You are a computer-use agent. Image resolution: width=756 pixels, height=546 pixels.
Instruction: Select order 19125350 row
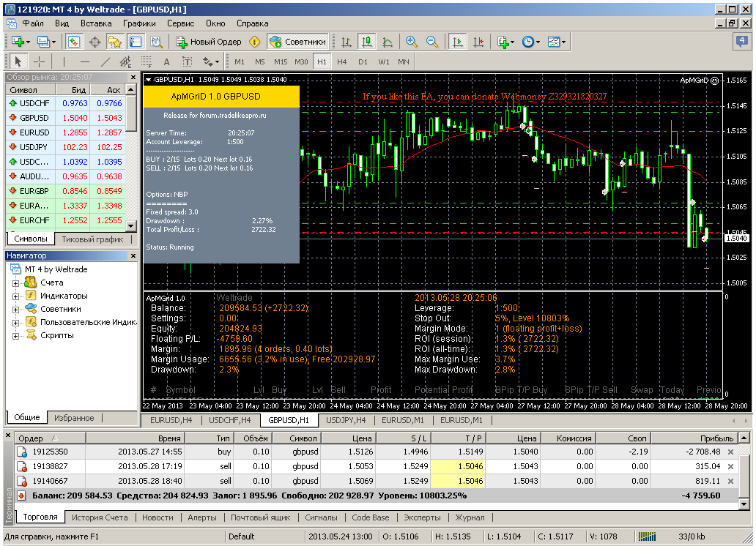click(x=376, y=452)
